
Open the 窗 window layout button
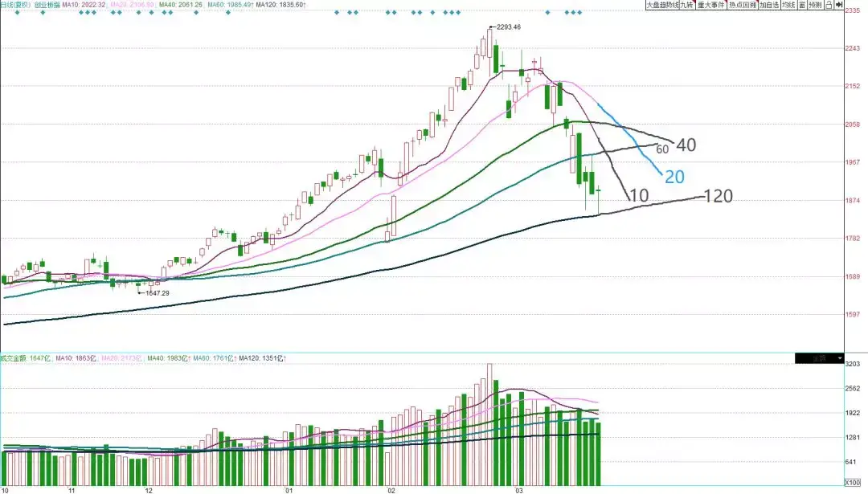pyautogui.click(x=801, y=5)
